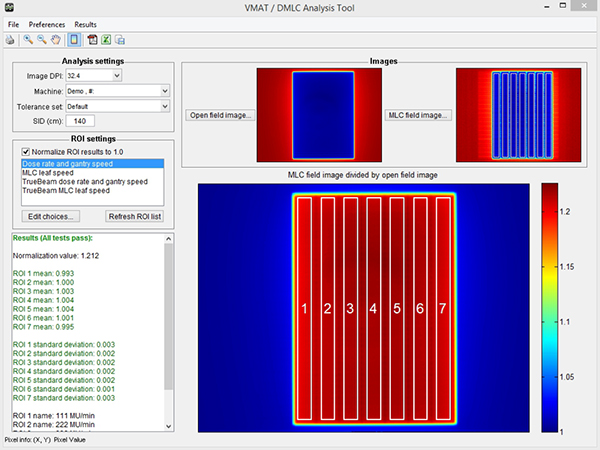
Task: Export results to Excel icon
Action: [x=106, y=40]
